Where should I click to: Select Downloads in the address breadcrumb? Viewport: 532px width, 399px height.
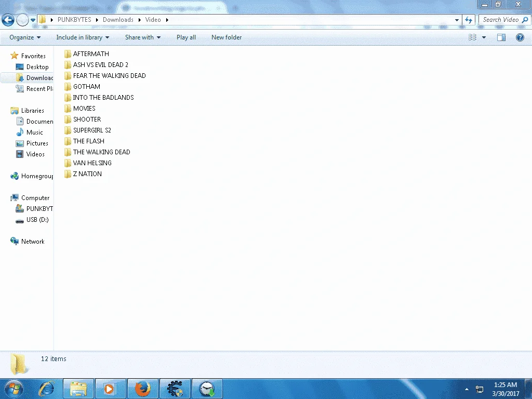tap(118, 20)
